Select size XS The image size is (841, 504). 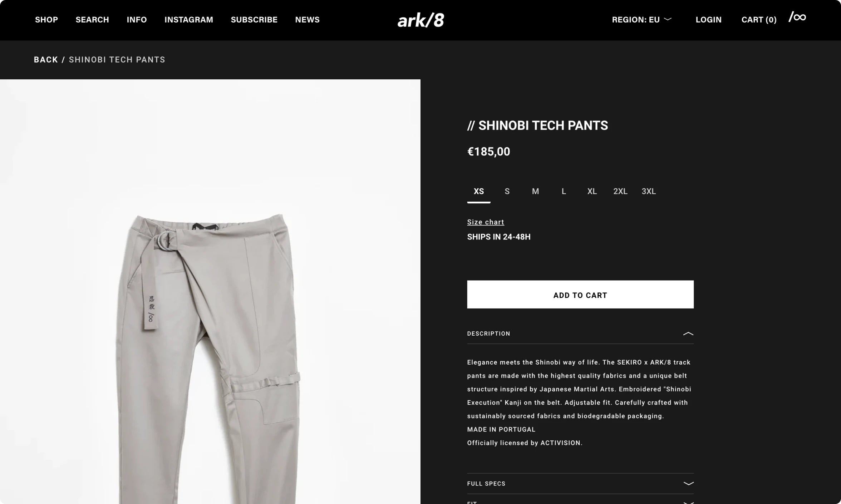click(x=479, y=191)
